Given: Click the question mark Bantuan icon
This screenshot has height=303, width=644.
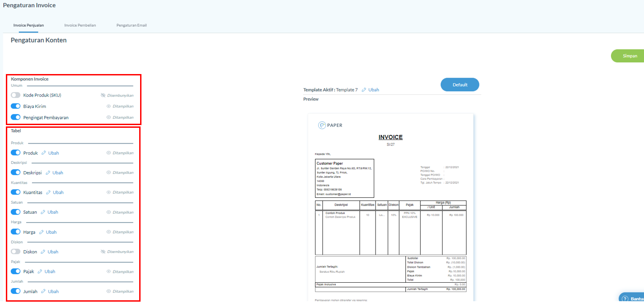Looking at the screenshot, I should click(625, 298).
